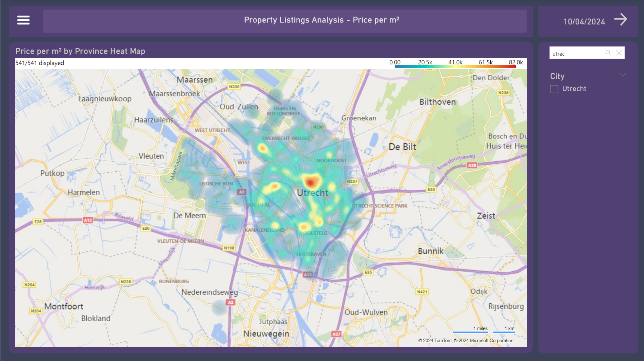Screen dimensions: 644x361
Task: Click the heat map color legend bar
Action: [455, 67]
